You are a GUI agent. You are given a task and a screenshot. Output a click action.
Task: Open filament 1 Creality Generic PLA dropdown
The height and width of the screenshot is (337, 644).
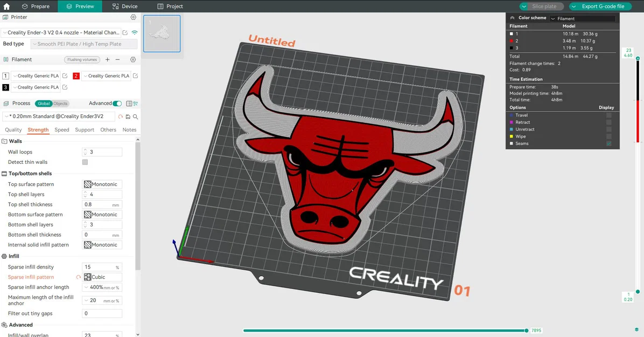click(x=36, y=75)
